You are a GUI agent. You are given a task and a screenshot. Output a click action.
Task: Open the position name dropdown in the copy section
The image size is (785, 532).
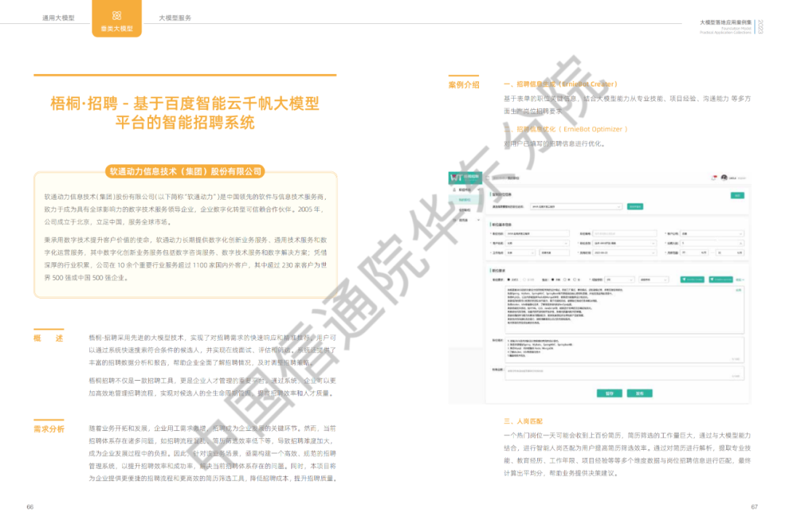coord(576,206)
